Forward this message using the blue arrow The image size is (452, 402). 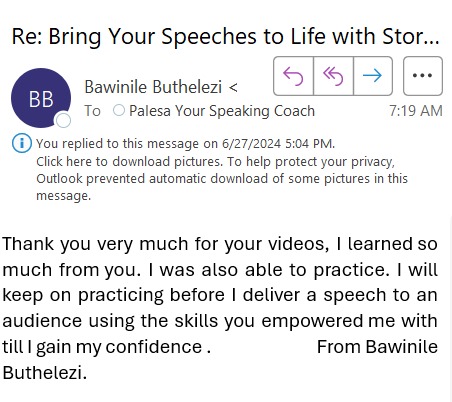[373, 76]
